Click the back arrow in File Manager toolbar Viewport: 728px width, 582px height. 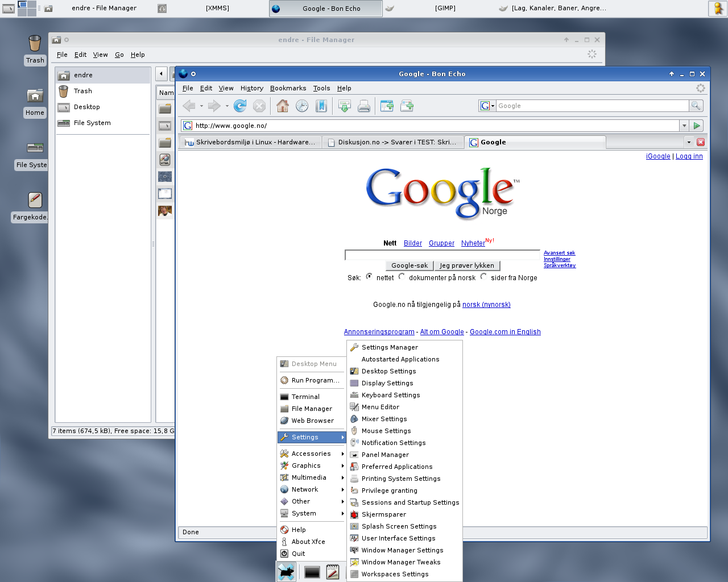click(x=162, y=73)
